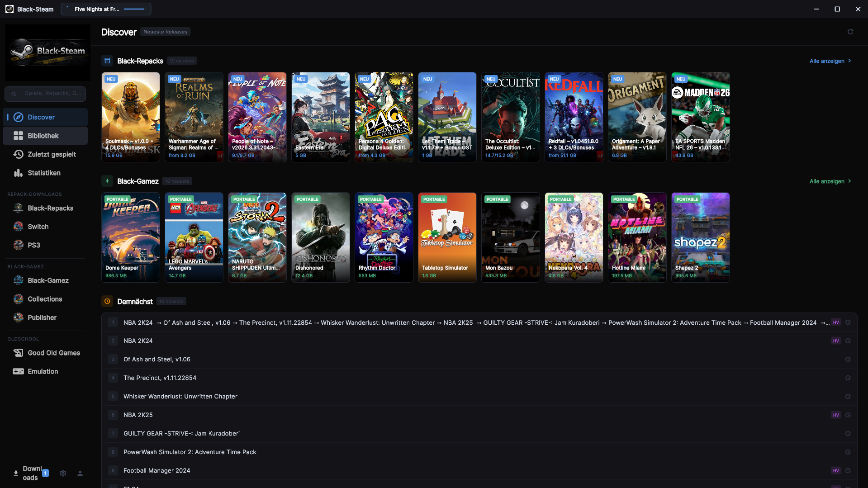Open the Eastern Era repack card

[x=321, y=117]
